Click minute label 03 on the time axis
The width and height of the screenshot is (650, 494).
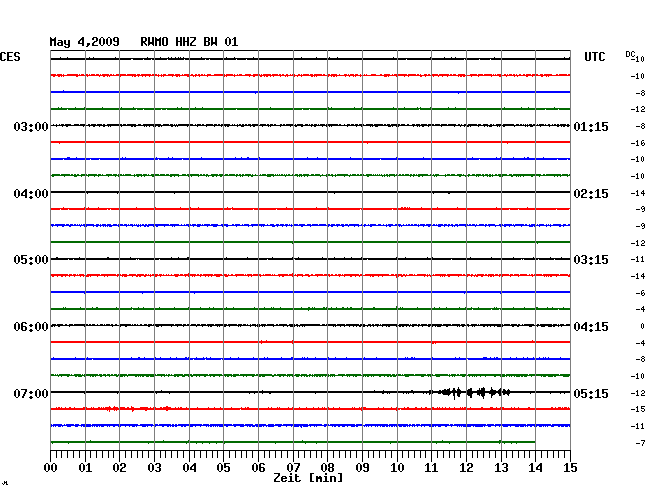pos(155,468)
